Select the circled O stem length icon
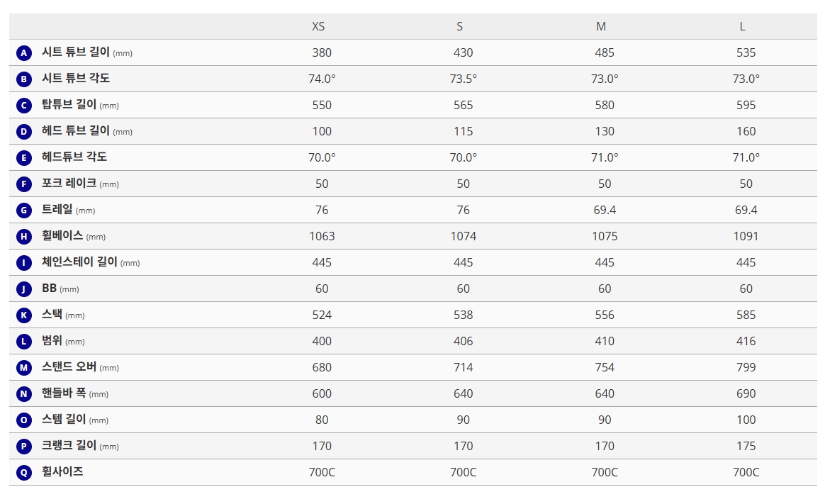The height and width of the screenshot is (504, 825). 24,420
